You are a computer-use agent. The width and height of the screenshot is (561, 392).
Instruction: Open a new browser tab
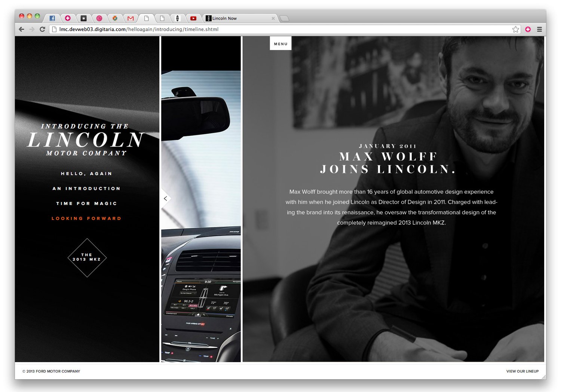pos(285,18)
